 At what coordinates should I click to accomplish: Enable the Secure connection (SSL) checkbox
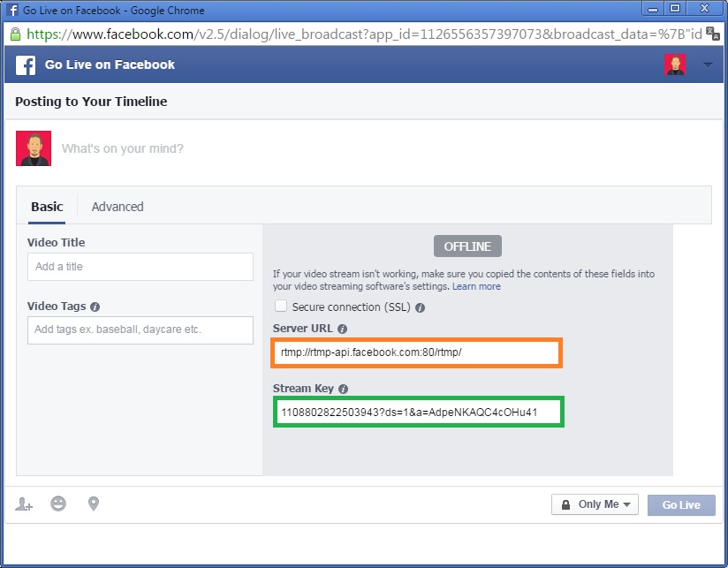pyautogui.click(x=280, y=307)
